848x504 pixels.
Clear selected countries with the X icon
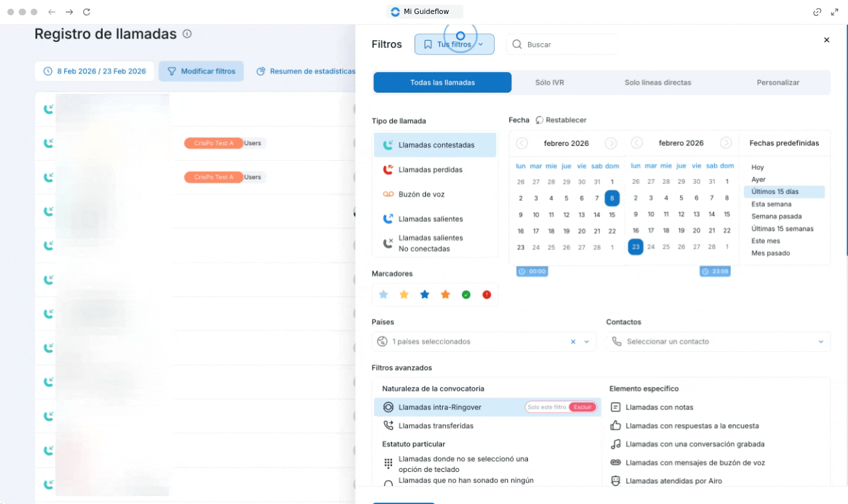pos(573,342)
